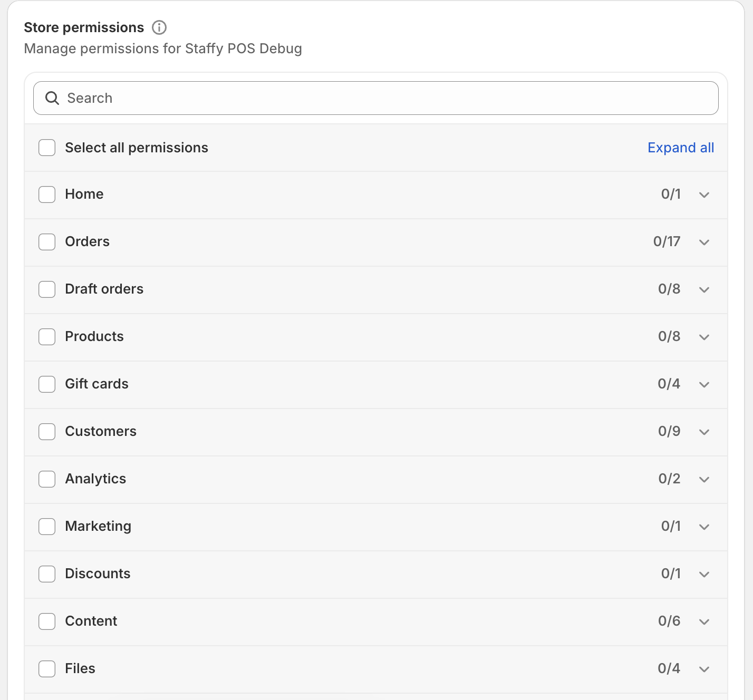Screen dimensions: 753x700
Task: Click the Gift cards label
Action: [x=96, y=384]
